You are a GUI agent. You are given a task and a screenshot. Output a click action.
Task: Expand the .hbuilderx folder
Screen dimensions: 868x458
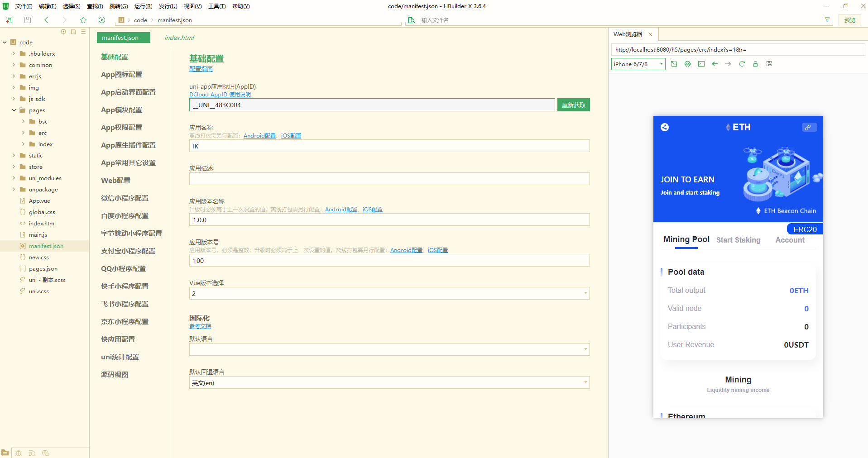coord(14,53)
